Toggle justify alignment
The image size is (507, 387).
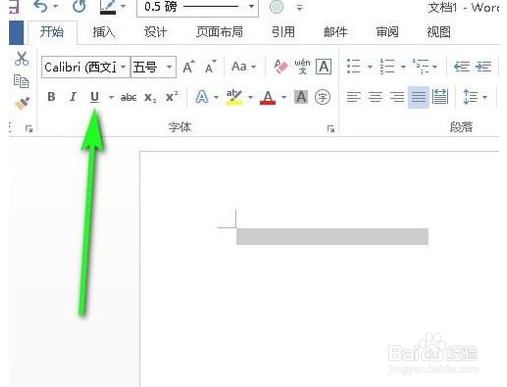418,97
